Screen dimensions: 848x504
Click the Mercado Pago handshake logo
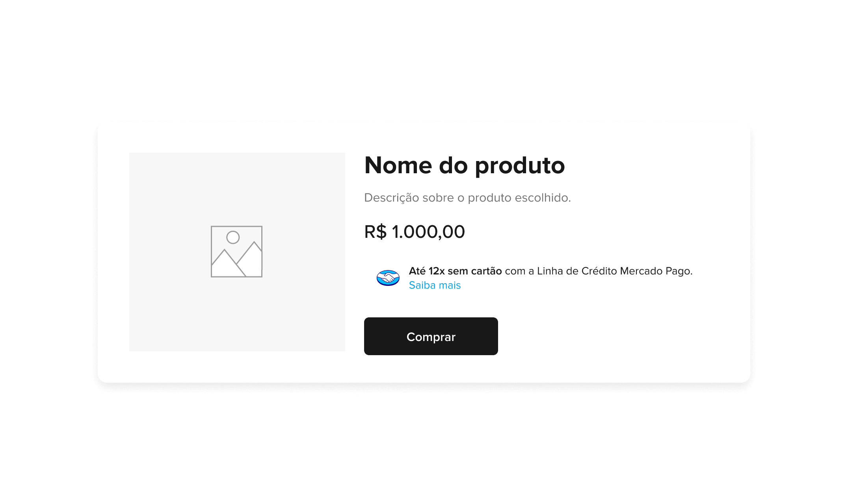click(388, 278)
